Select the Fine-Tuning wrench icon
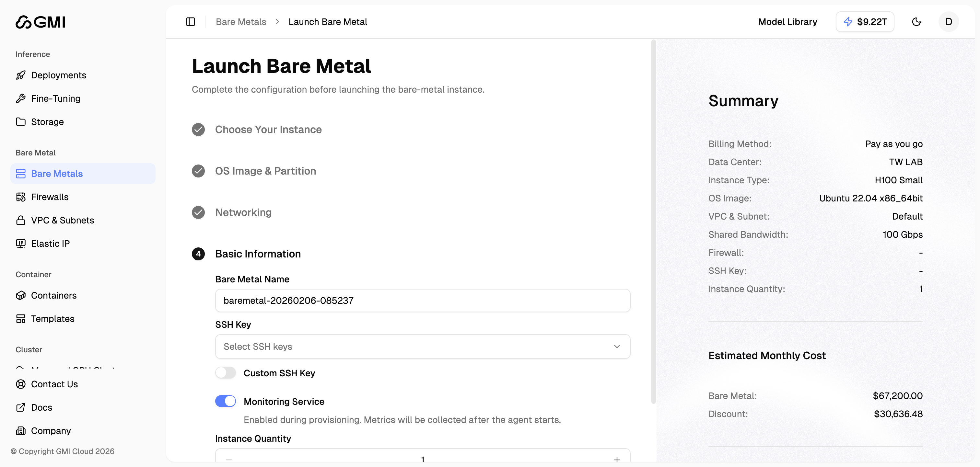The width and height of the screenshot is (980, 467). 21,98
